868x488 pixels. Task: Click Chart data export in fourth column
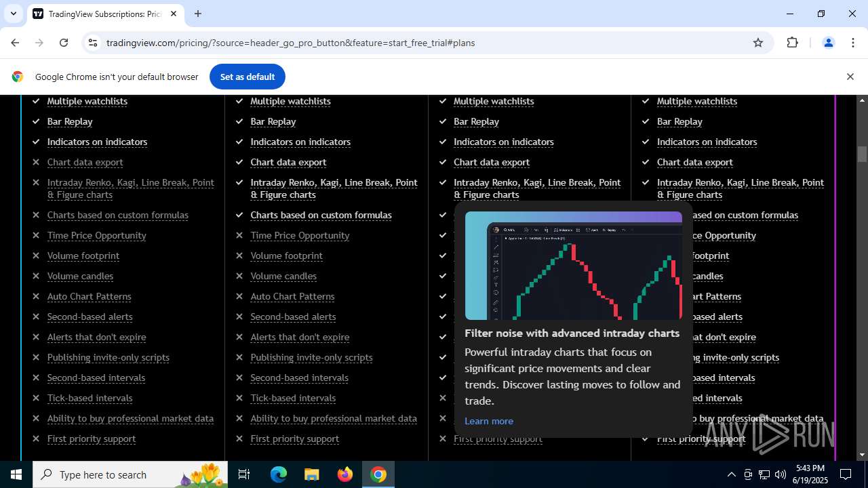(x=694, y=162)
